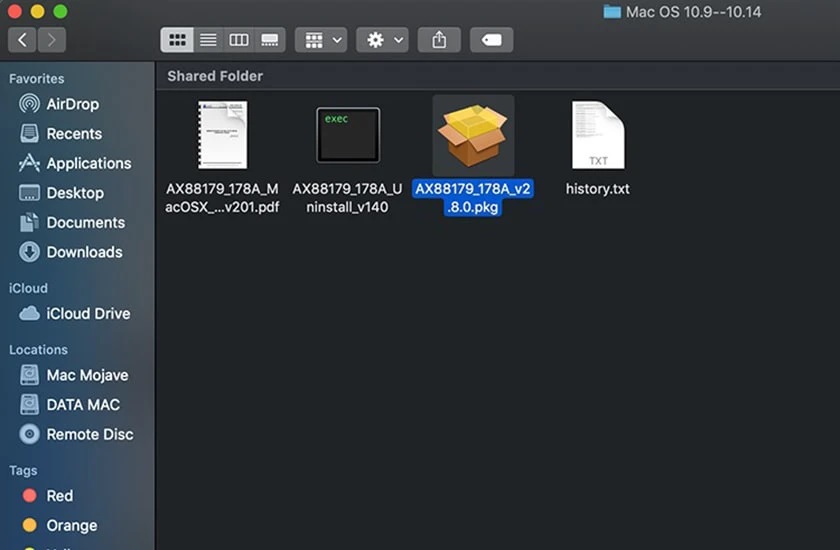Open Applications folder in sidebar

[x=88, y=163]
